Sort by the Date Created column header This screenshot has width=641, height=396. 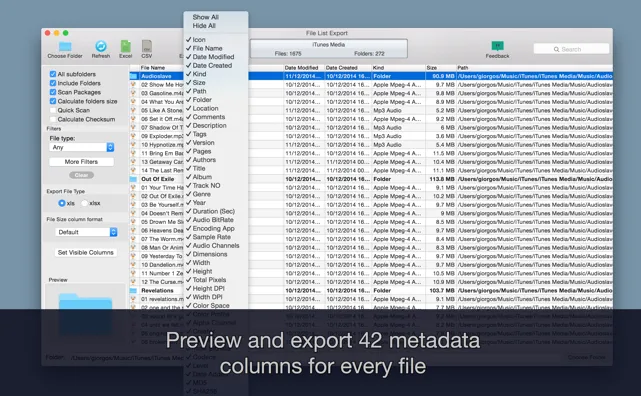[x=347, y=68]
